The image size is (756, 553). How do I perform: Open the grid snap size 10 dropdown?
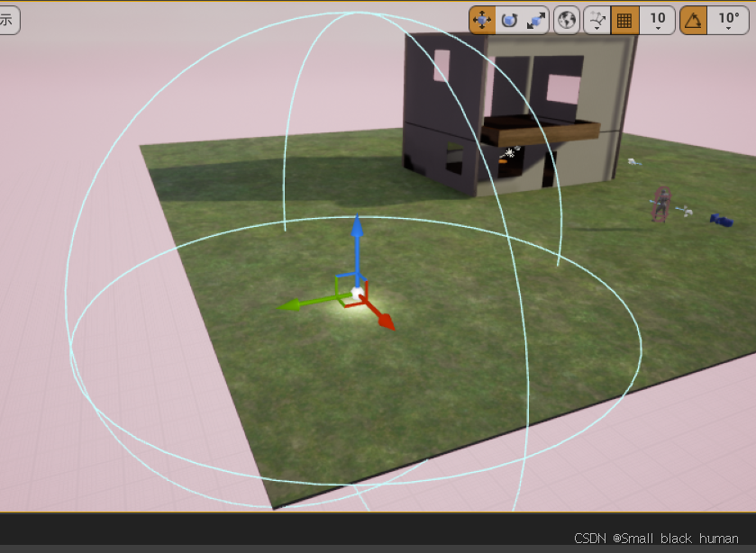pyautogui.click(x=658, y=20)
